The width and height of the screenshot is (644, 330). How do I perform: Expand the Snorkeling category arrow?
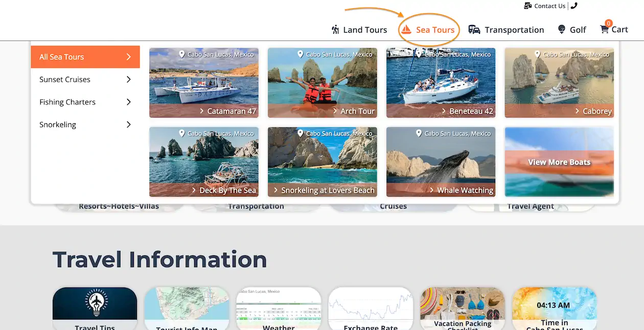[128, 124]
